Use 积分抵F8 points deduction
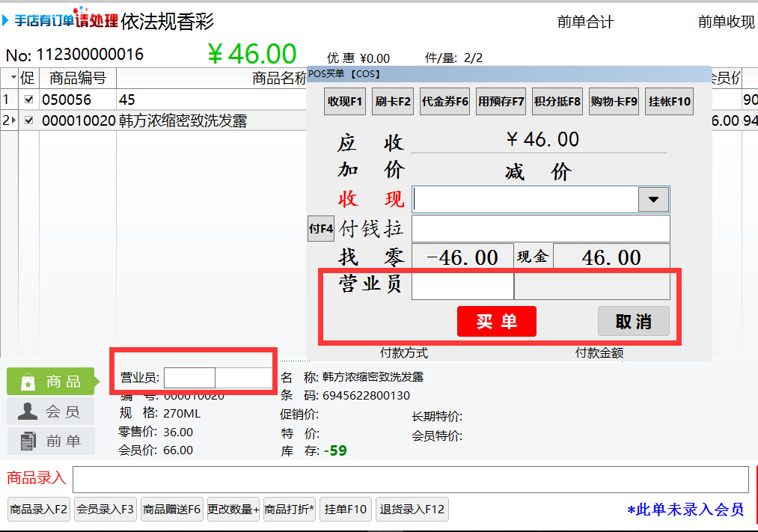The height and width of the screenshot is (532, 758). tap(557, 102)
